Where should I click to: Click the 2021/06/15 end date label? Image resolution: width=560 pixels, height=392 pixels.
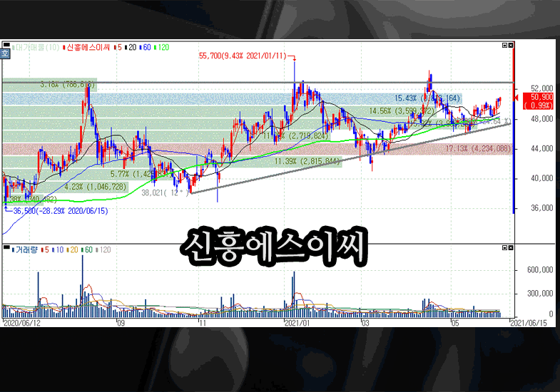[529, 323]
